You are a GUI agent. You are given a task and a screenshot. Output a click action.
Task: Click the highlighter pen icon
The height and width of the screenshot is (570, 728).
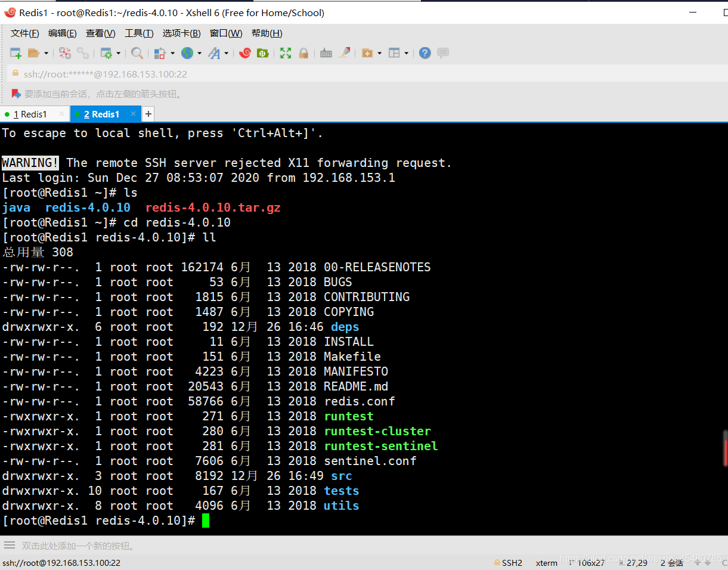tap(344, 53)
